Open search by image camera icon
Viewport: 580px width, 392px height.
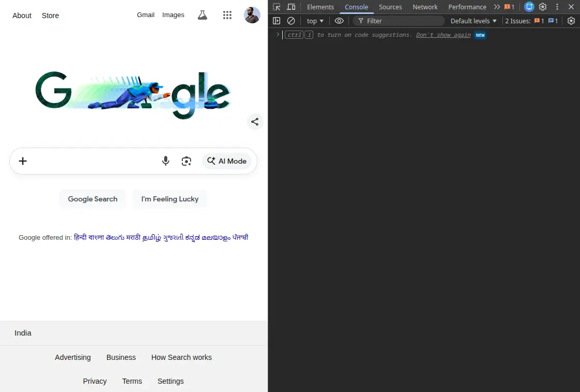(186, 161)
